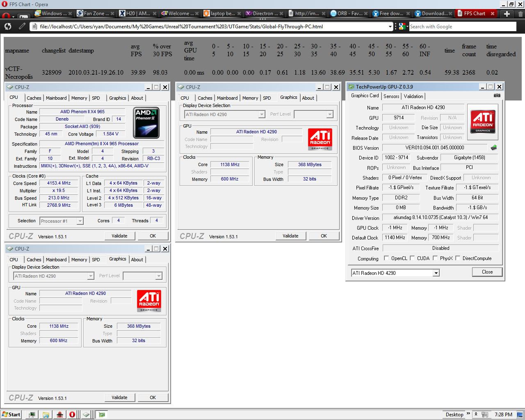Click the Windows Start button

coord(11,415)
